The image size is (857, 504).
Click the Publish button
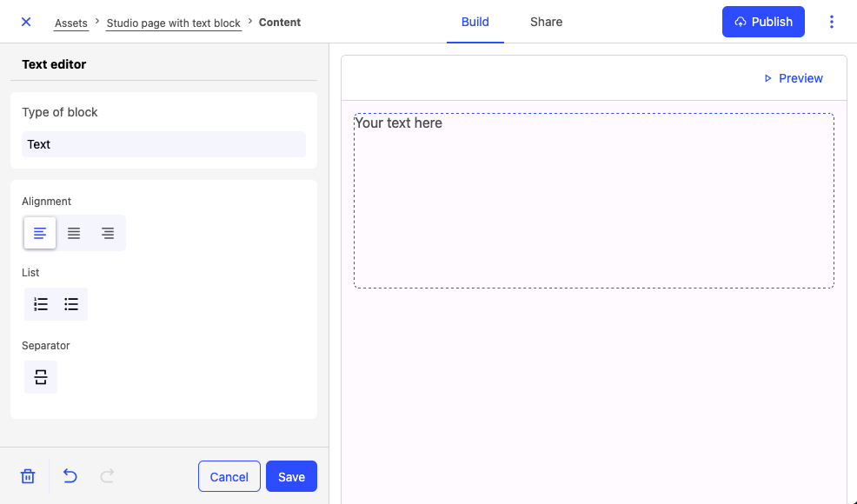pyautogui.click(x=763, y=22)
